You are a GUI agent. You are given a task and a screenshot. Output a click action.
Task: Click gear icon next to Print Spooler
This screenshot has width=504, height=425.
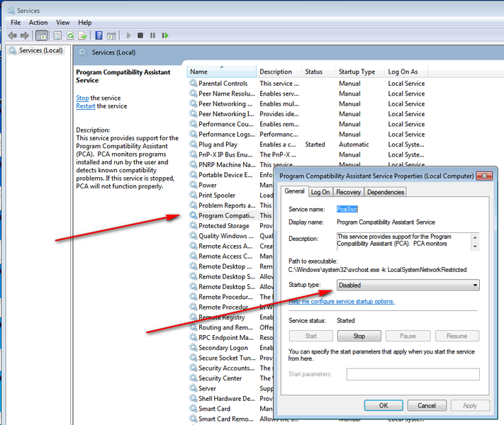(194, 195)
